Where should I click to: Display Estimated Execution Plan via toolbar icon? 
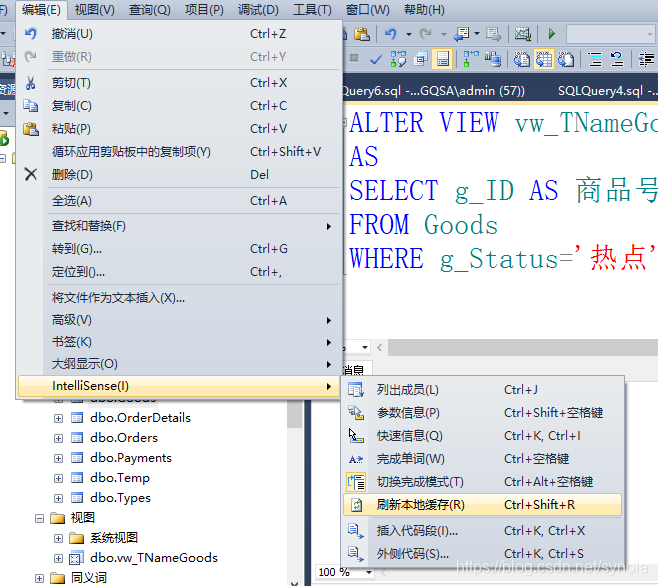[x=398, y=59]
